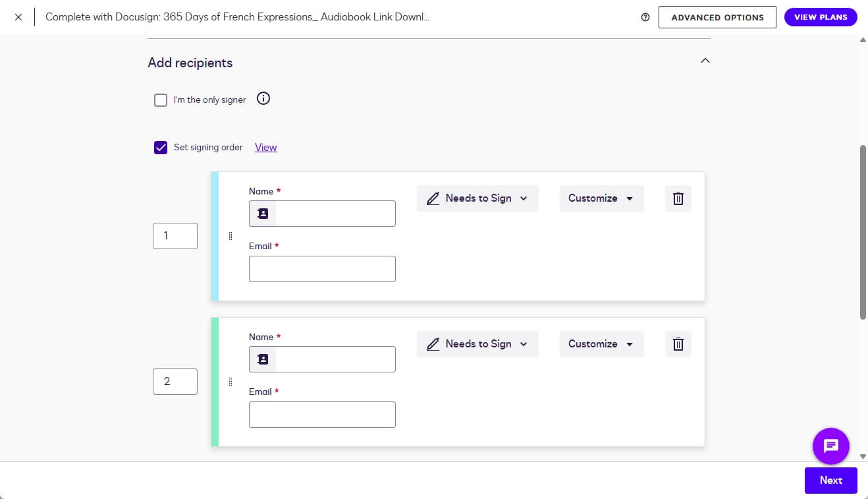Viewport: 868px width, 499px height.
Task: Open Needs to Sign dropdown for recipient 1
Action: coord(477,198)
